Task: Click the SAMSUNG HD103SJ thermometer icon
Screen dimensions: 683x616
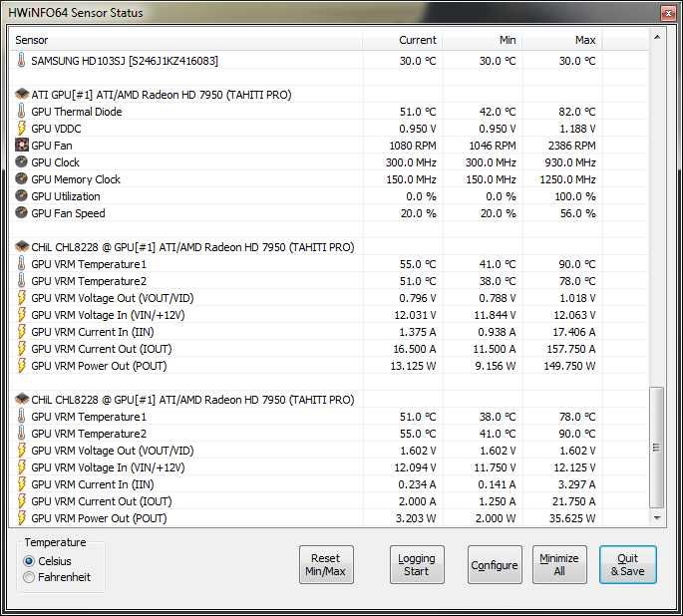Action: coord(21,60)
